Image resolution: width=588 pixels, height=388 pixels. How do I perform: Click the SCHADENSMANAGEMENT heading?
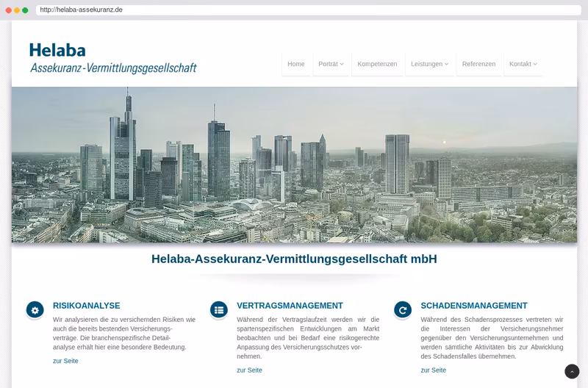click(474, 306)
